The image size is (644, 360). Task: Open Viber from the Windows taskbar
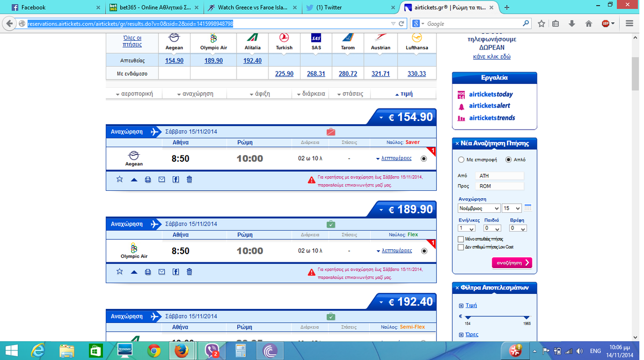point(211,351)
